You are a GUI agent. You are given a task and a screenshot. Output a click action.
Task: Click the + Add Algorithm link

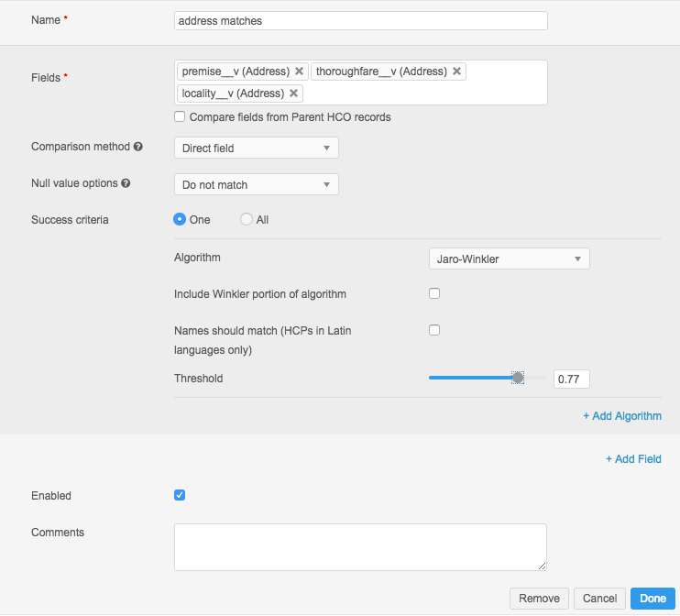pyautogui.click(x=622, y=416)
